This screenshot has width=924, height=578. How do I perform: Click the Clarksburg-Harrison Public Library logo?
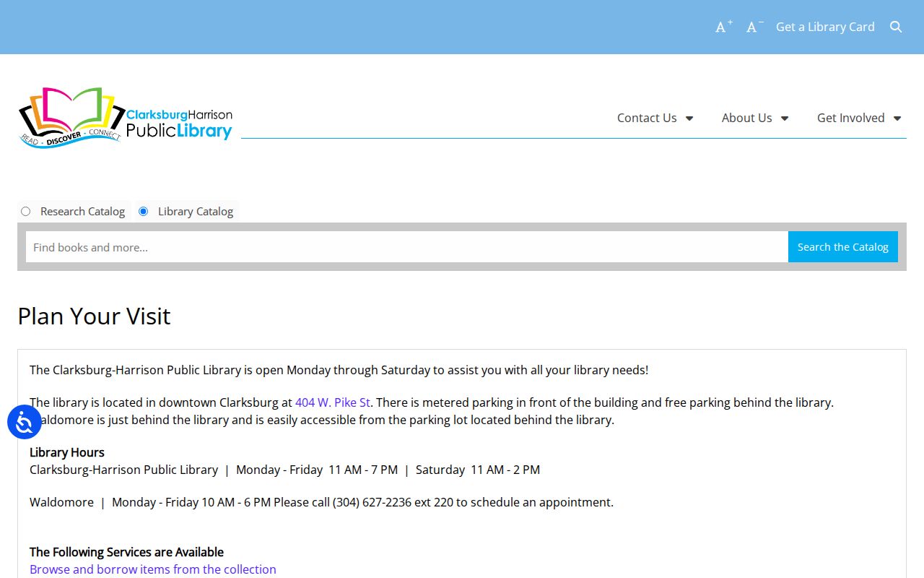coord(126,118)
